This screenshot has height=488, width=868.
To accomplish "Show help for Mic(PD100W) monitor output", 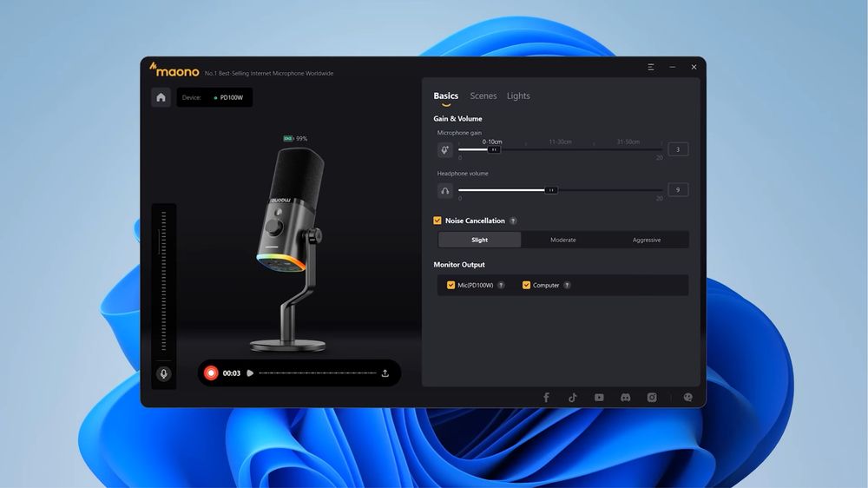I will click(501, 286).
